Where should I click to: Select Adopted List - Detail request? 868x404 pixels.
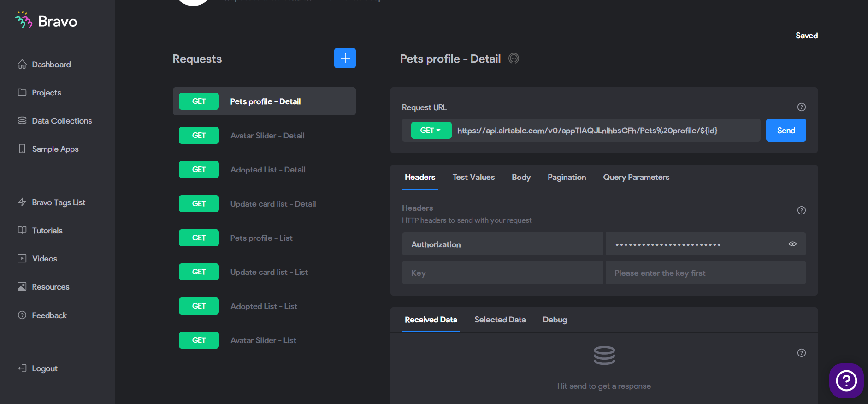264,170
